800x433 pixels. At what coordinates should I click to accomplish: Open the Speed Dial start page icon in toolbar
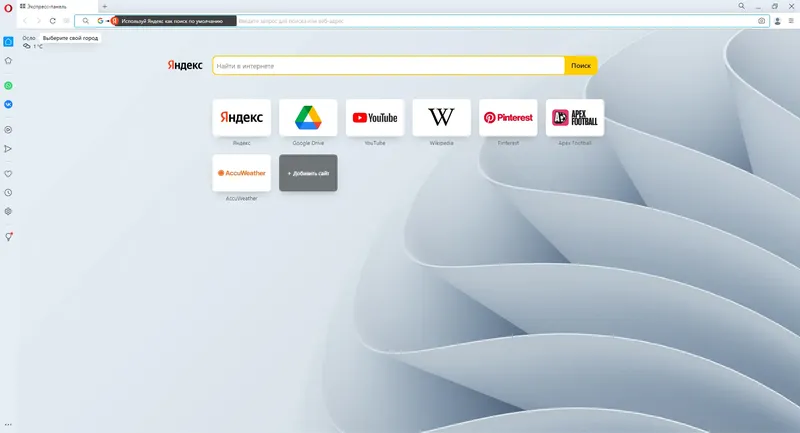[66, 21]
